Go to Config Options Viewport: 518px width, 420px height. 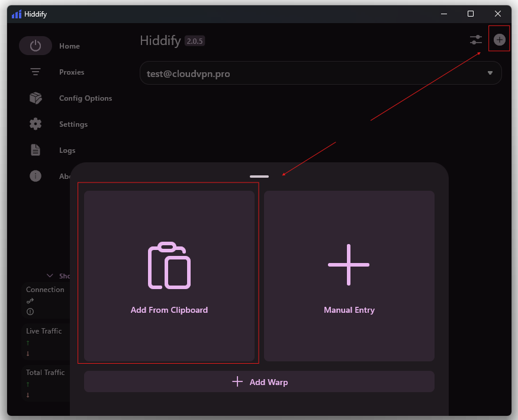[86, 98]
